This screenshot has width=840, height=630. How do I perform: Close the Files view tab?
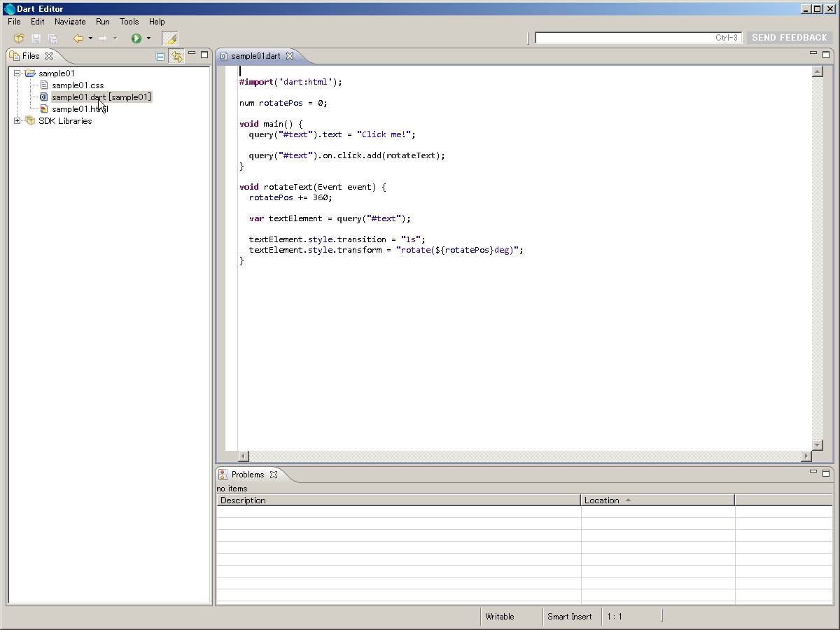(49, 56)
